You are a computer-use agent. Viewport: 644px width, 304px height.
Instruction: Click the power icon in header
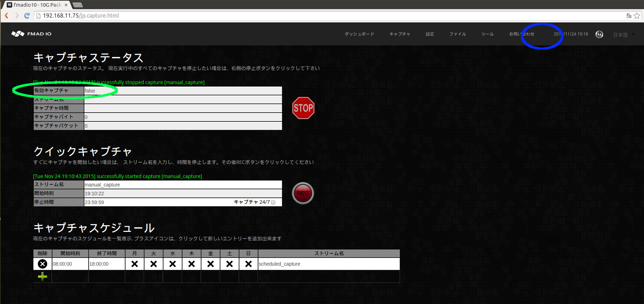click(x=599, y=34)
